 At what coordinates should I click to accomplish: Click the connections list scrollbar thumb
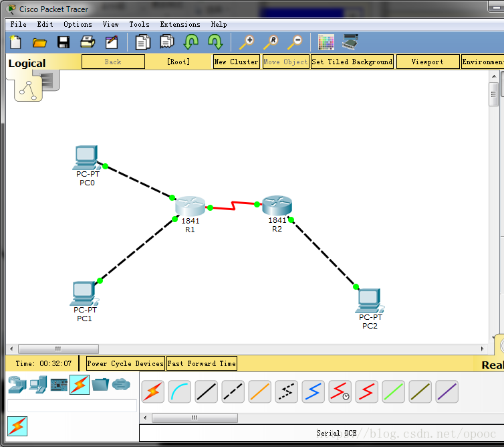pyautogui.click(x=195, y=418)
